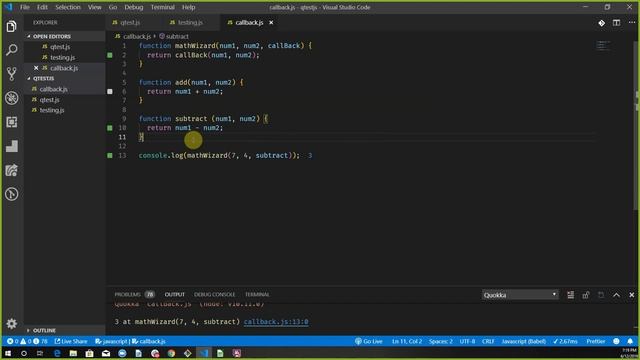The image size is (640, 360).
Task: Click the Quokka green indicator on line 13
Action: coord(110,156)
